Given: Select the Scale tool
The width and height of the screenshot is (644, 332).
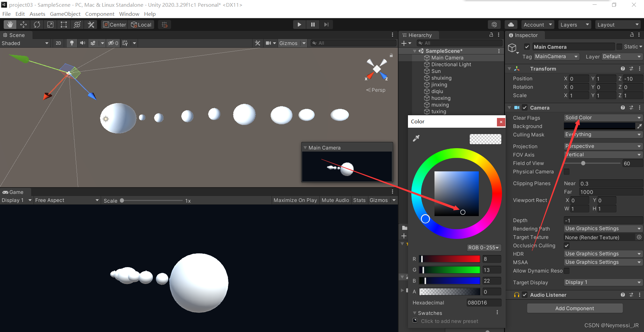Looking at the screenshot, I should [x=50, y=25].
